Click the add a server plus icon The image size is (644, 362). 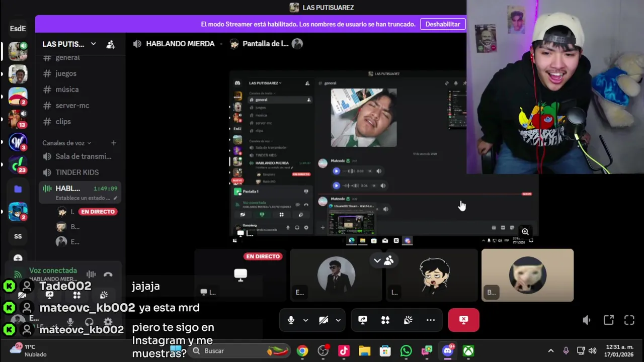tap(18, 258)
